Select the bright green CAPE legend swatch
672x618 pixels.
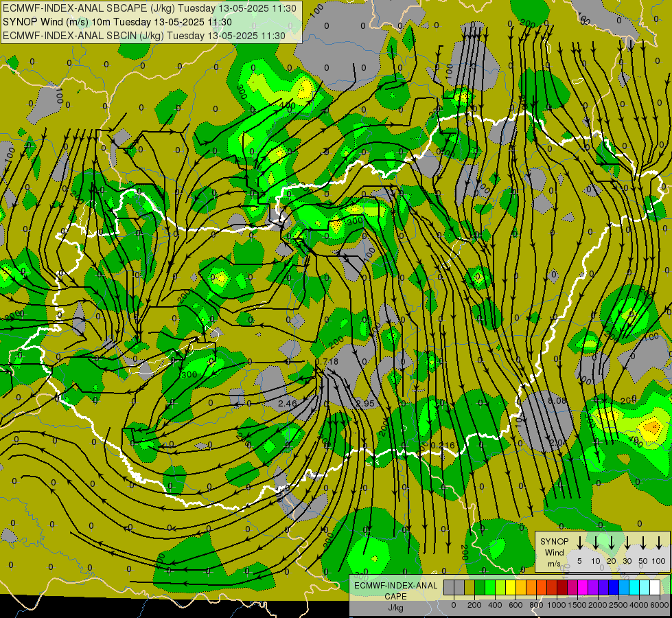490,587
